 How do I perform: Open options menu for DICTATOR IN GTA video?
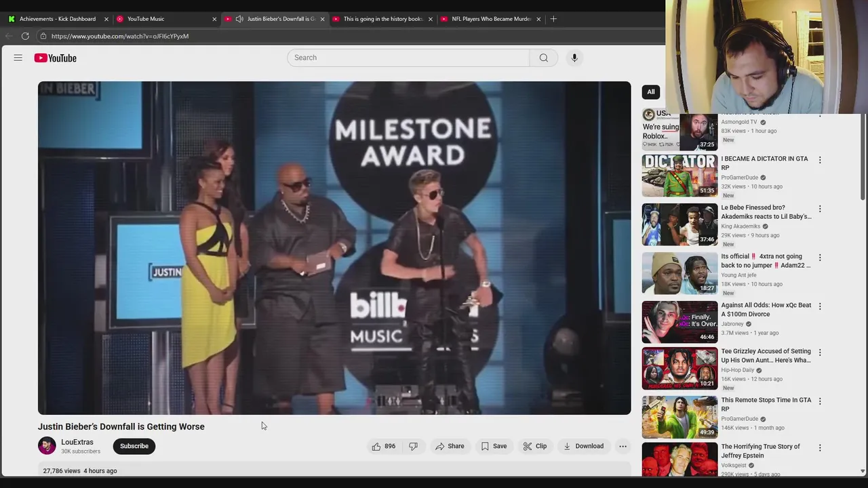[x=820, y=160]
